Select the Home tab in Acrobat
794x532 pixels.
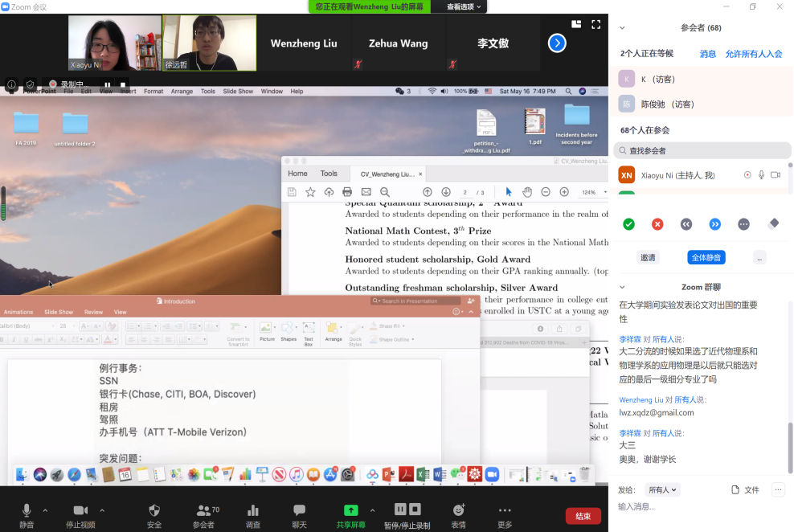(x=297, y=174)
